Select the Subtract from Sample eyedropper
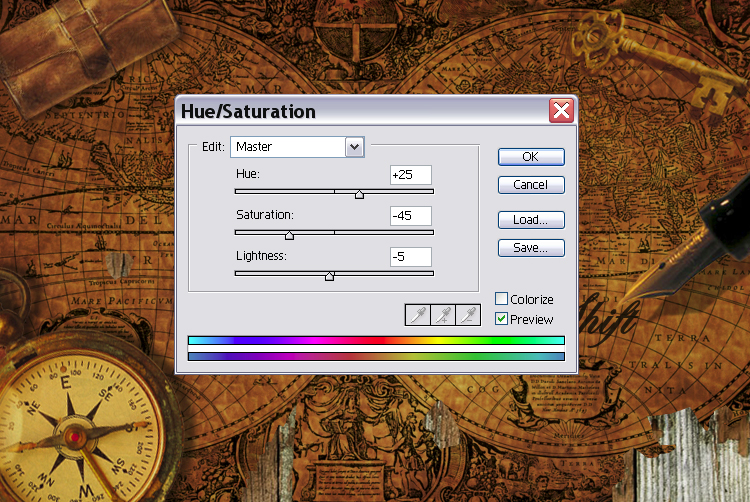Viewport: 750px width, 502px height. pyautogui.click(x=468, y=315)
